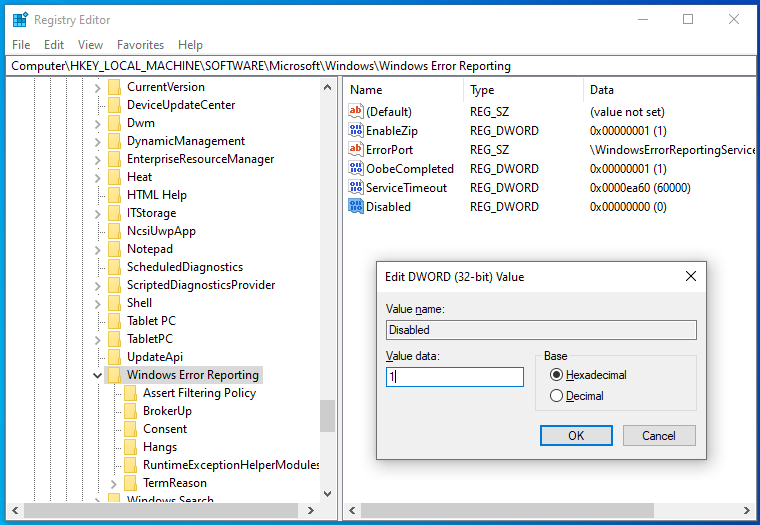Viewport: 760px width, 525px height.
Task: Open the File menu
Action: (x=21, y=45)
